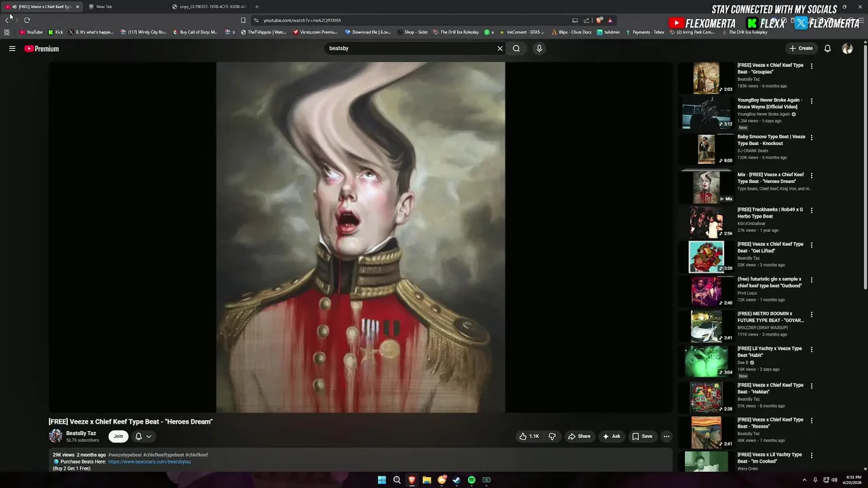This screenshot has height=488, width=868.
Task: Open the HeMan type beat title
Action: click(x=770, y=388)
